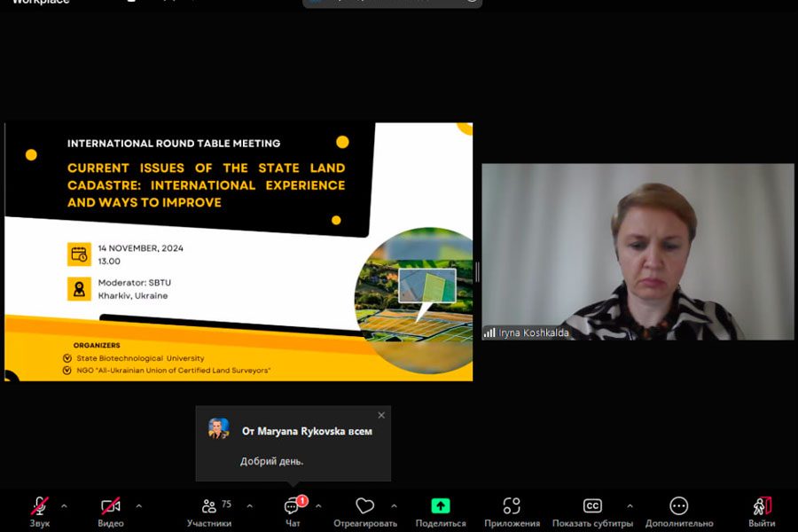The width and height of the screenshot is (798, 532).
Task: Click the moderator location icon on slide
Action: (x=80, y=289)
